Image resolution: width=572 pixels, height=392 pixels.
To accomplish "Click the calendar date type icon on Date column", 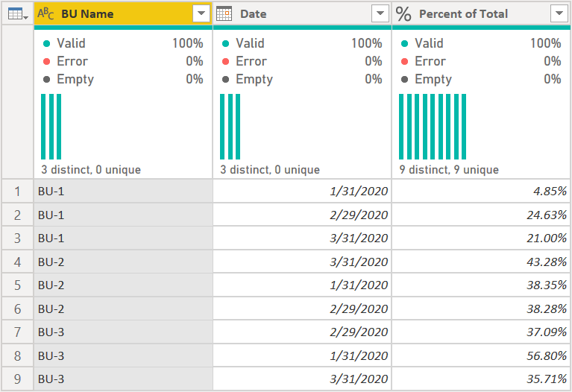I will pos(224,14).
